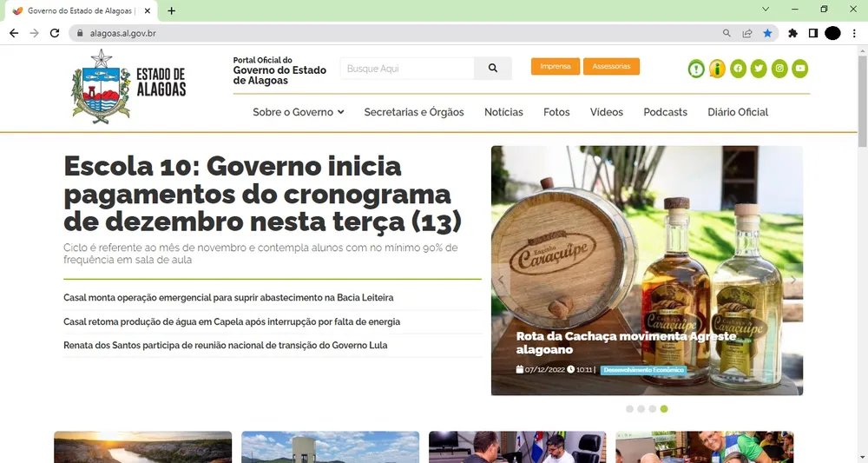Viewport: 868px width, 463px height.
Task: Open Rota da Cachaça slide title
Action: (x=626, y=343)
